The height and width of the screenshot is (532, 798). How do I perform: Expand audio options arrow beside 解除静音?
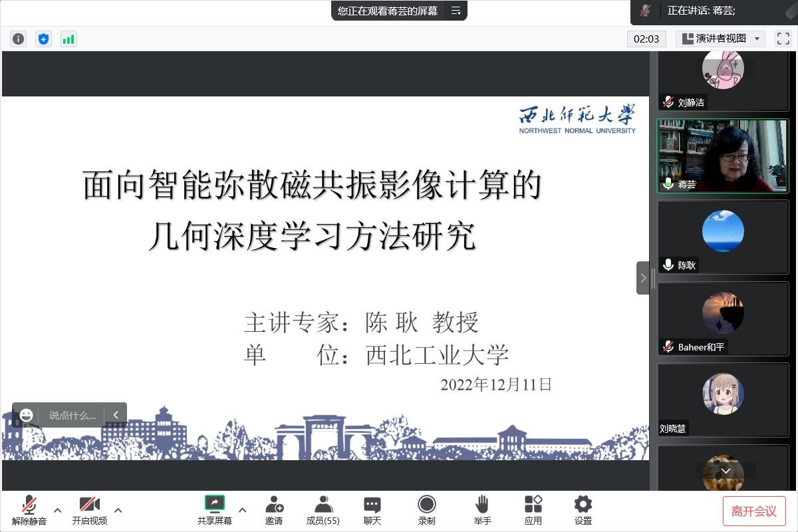pos(57,510)
